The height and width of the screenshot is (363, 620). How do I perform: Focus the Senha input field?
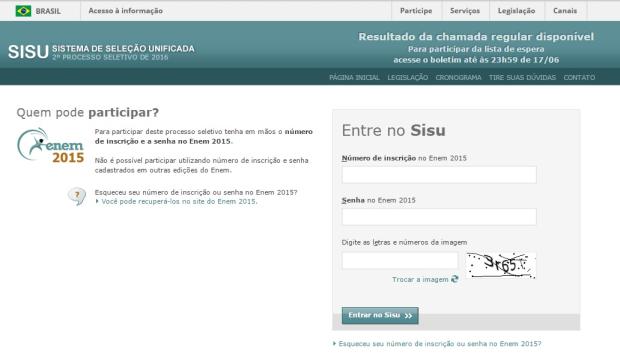pyautogui.click(x=439, y=217)
